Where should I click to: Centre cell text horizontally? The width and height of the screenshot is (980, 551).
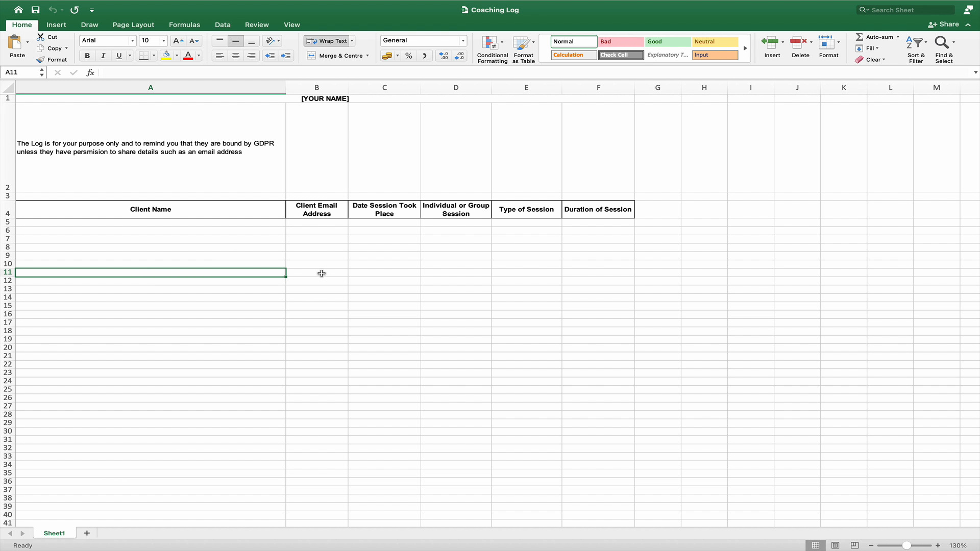[236, 56]
